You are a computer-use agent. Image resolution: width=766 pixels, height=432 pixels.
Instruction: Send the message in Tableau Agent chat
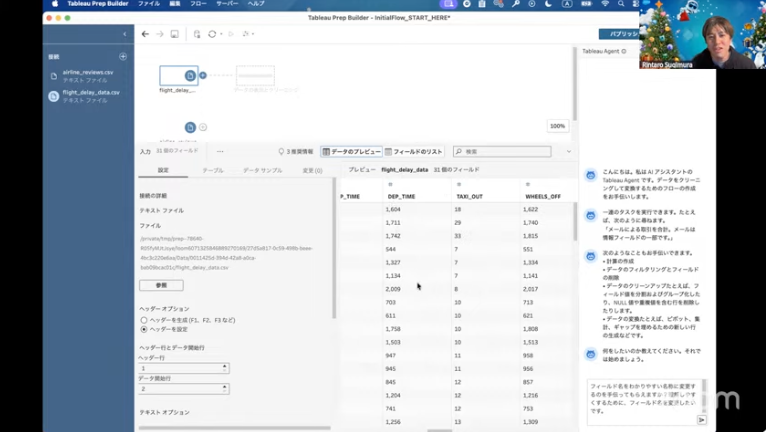pos(702,420)
